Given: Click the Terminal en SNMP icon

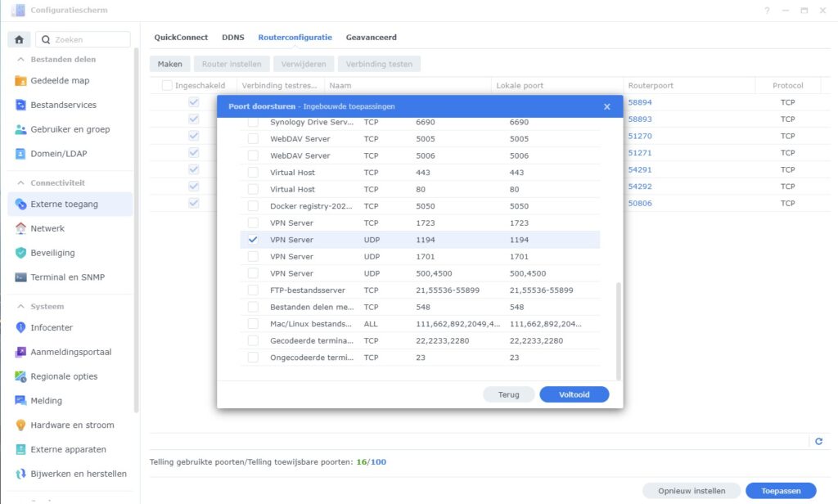Looking at the screenshot, I should point(20,277).
